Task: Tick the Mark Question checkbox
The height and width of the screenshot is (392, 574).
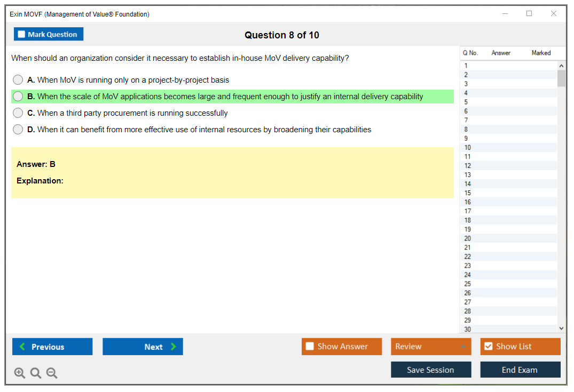Action: click(x=22, y=35)
